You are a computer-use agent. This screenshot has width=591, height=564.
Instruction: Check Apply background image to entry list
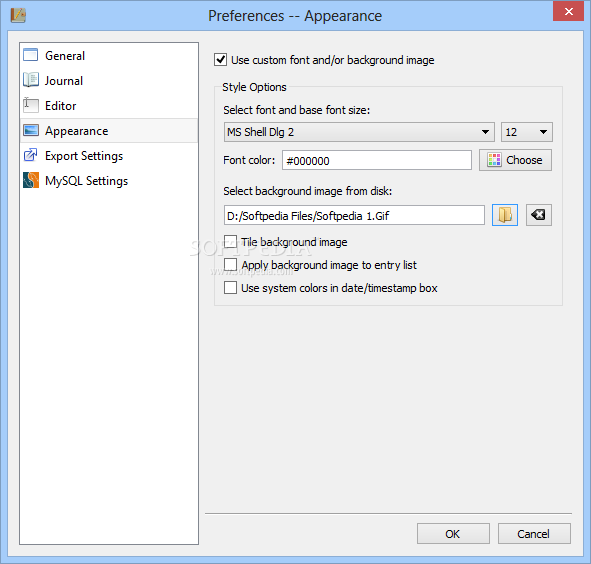[230, 265]
